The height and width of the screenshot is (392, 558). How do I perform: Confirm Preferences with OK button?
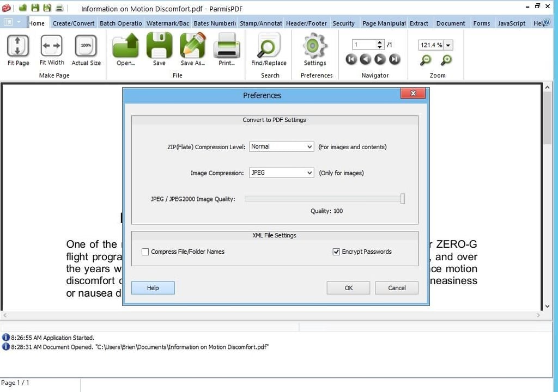tap(348, 288)
